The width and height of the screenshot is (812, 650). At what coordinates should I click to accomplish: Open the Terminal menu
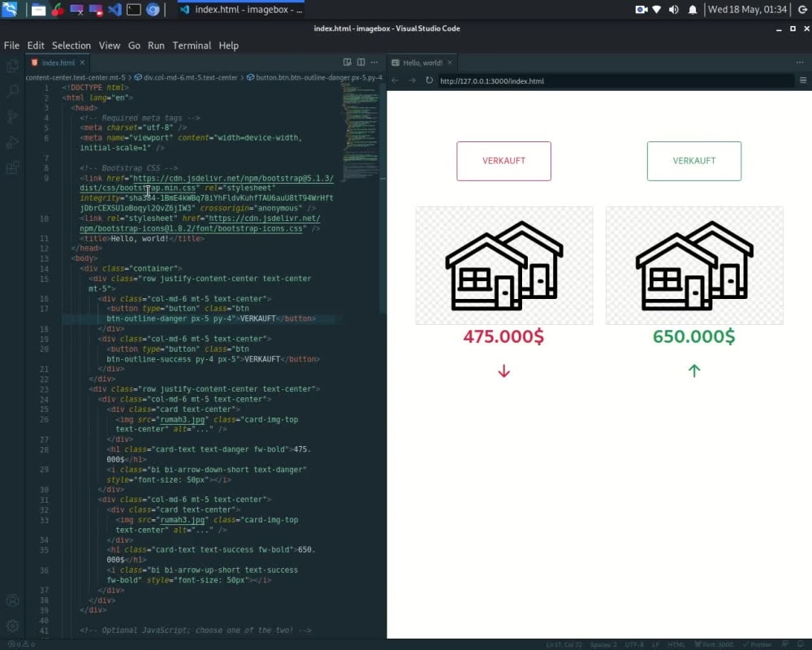(192, 45)
